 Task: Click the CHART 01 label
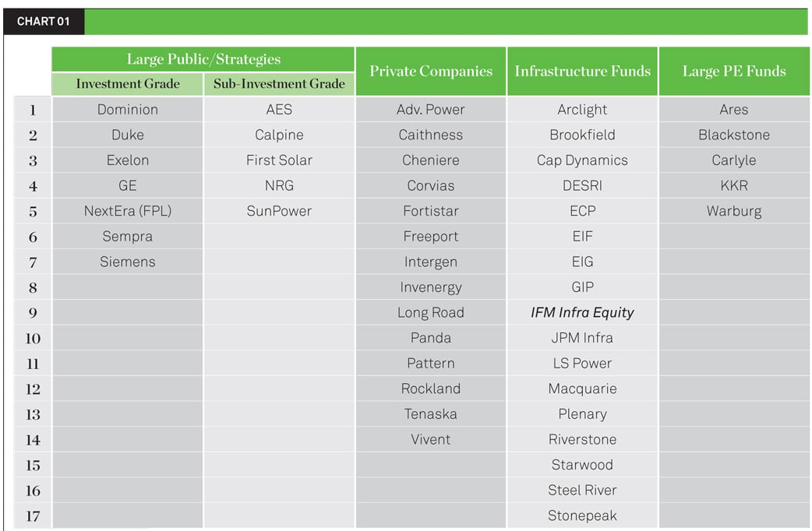[x=44, y=22]
